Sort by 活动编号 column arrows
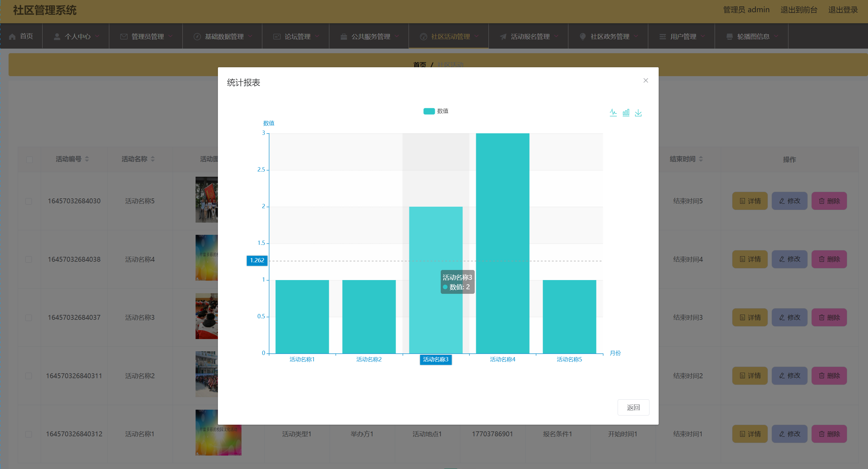 point(87,159)
